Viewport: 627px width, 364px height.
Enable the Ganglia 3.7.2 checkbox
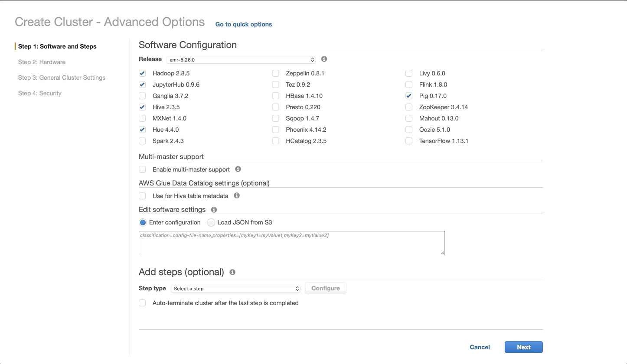click(x=142, y=96)
